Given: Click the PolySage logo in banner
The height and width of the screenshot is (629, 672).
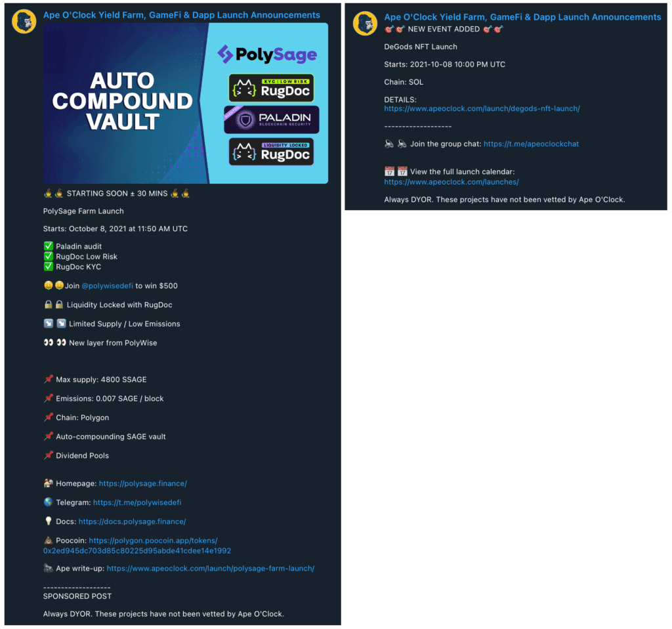Looking at the screenshot, I should pos(267,54).
